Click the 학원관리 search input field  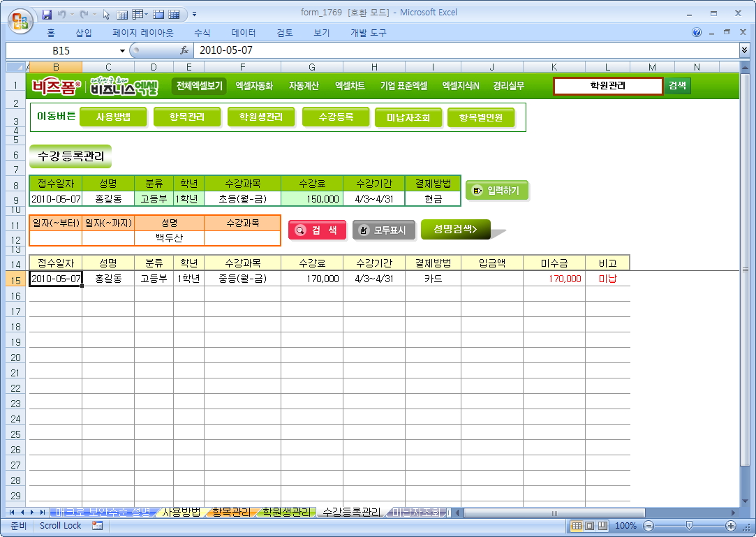[607, 86]
